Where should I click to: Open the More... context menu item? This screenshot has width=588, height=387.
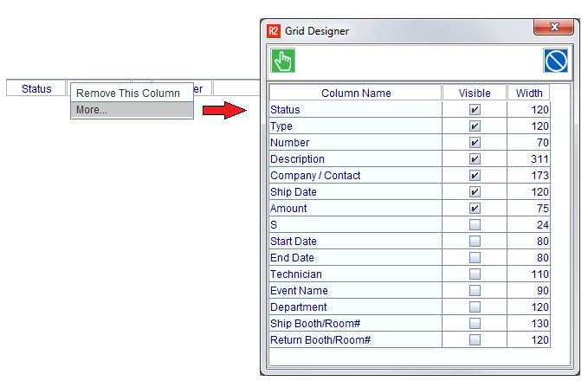[x=92, y=110]
